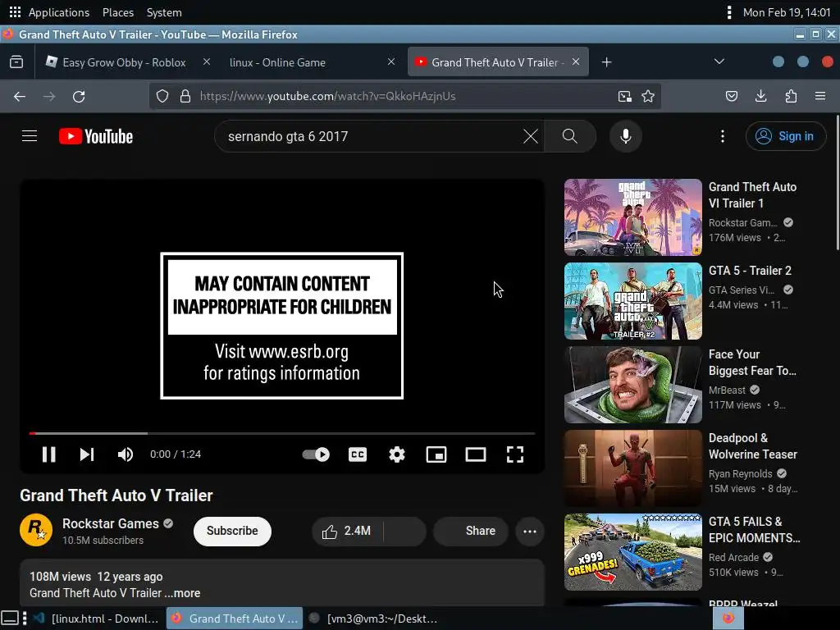Open Rockstar Games channel avatar
This screenshot has width=840, height=630.
36,531
